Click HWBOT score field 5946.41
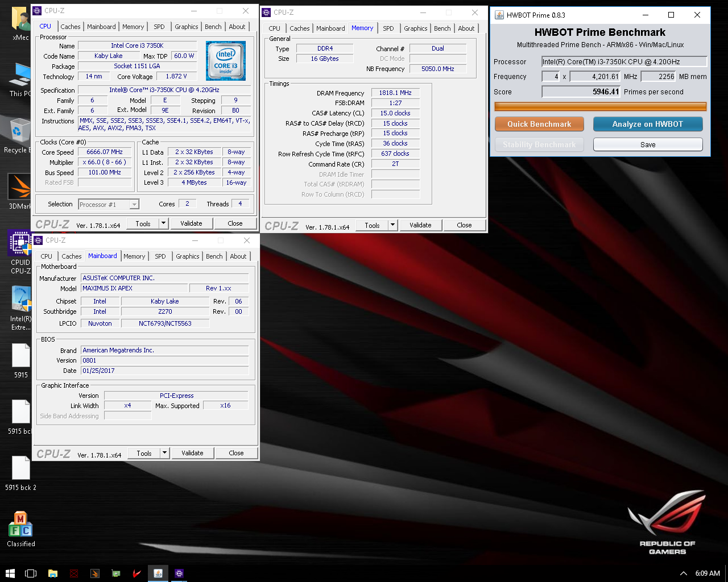The height and width of the screenshot is (582, 728). pyautogui.click(x=581, y=92)
